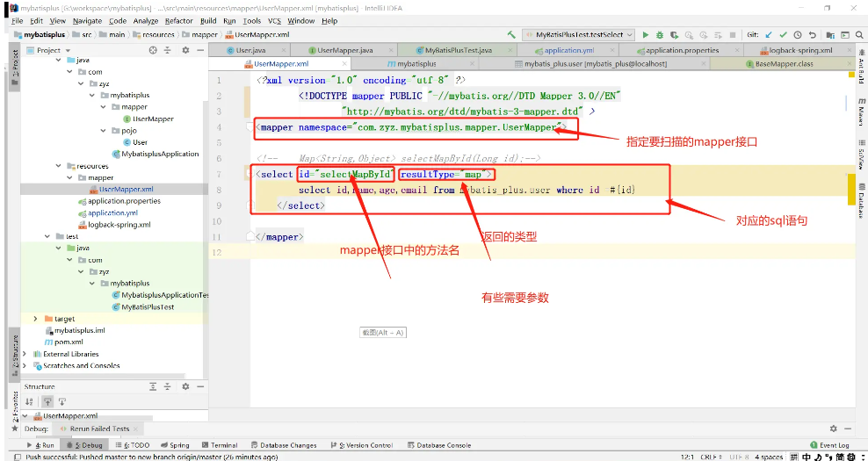Hide the Structure panel with minus icon
This screenshot has height=461, width=868.
click(x=199, y=386)
